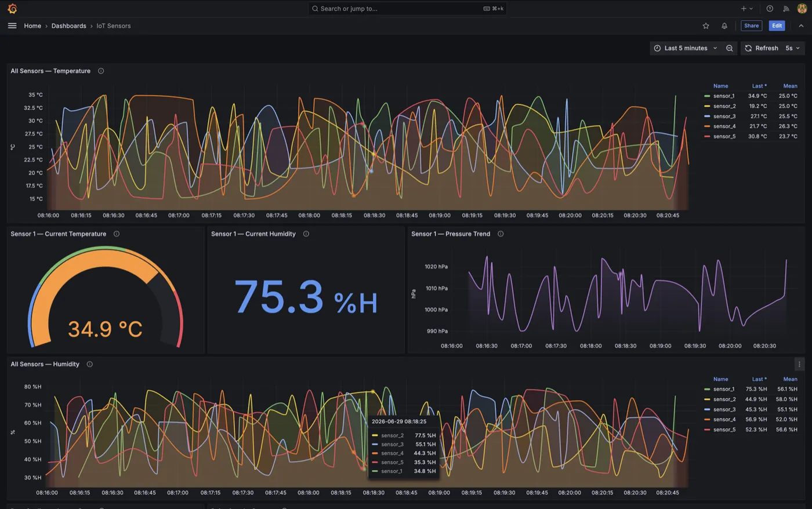Toggle sensor_3 series in Temperature legend
The height and width of the screenshot is (509, 812).
click(x=724, y=116)
